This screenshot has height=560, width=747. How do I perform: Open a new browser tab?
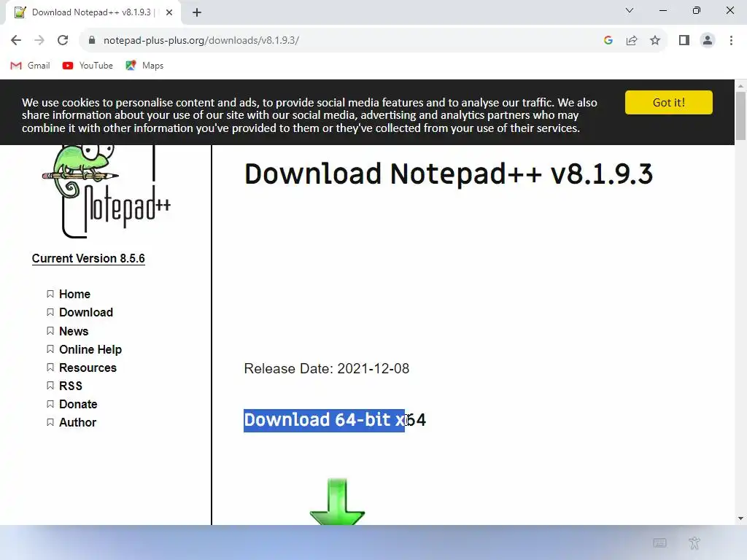click(x=197, y=12)
